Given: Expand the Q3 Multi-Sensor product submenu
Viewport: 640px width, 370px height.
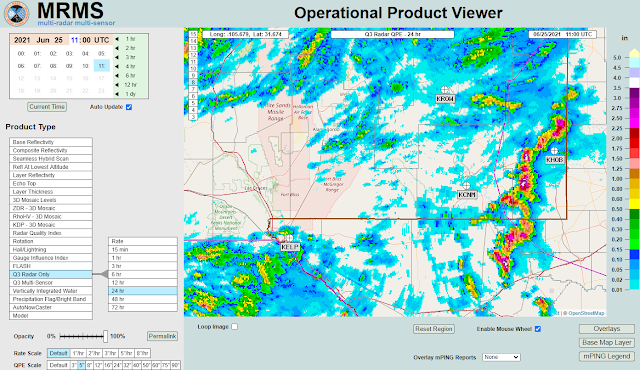Looking at the screenshot, I should 51,282.
